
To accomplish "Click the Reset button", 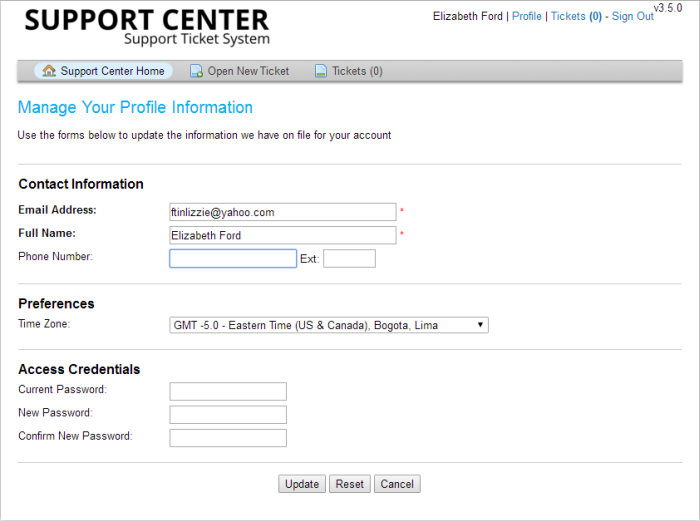I will click(x=350, y=484).
